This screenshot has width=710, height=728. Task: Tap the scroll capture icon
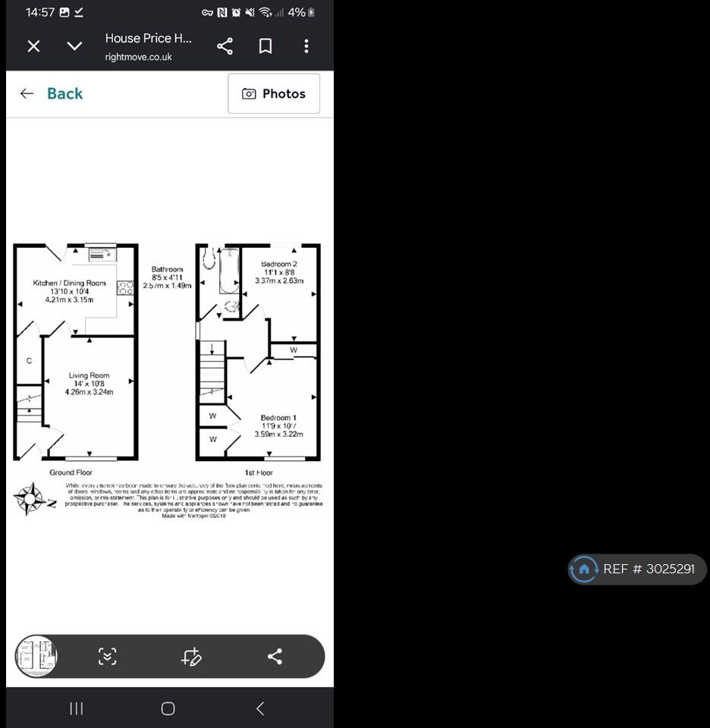coord(107,657)
